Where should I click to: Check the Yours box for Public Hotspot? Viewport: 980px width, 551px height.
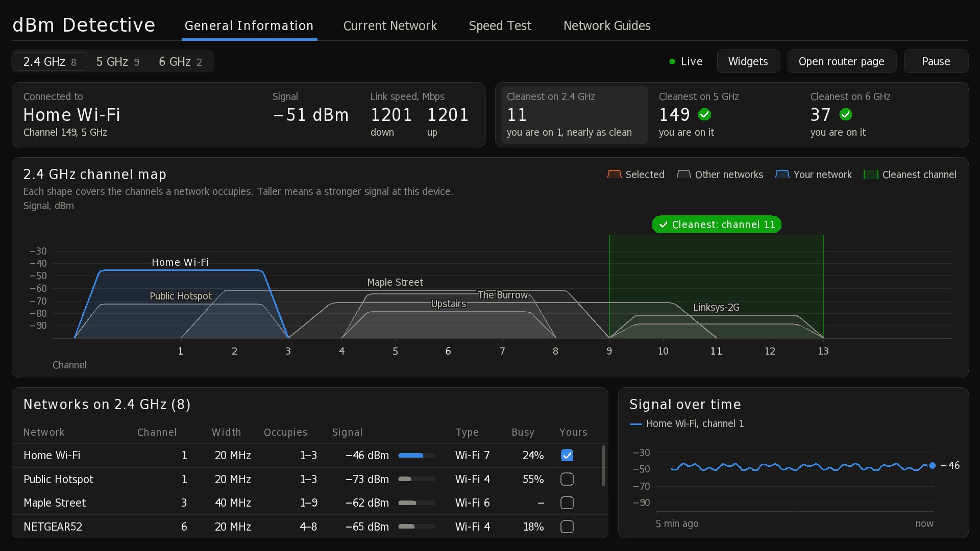(567, 479)
